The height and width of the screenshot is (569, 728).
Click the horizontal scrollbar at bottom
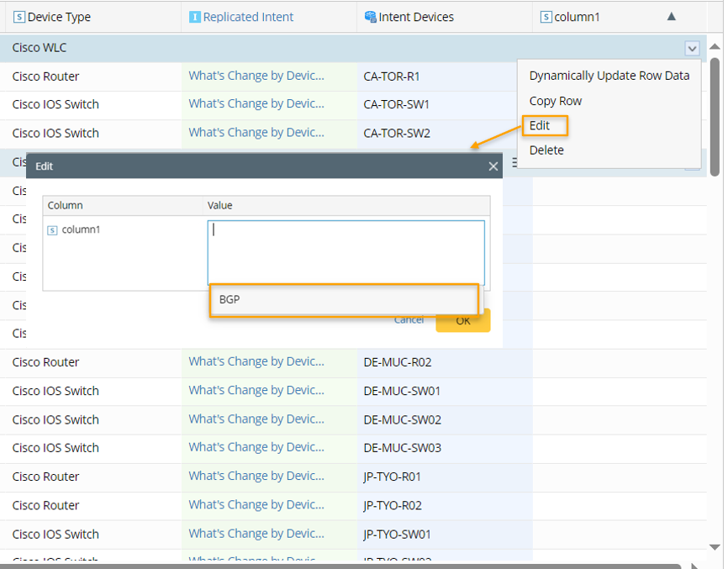(340, 566)
